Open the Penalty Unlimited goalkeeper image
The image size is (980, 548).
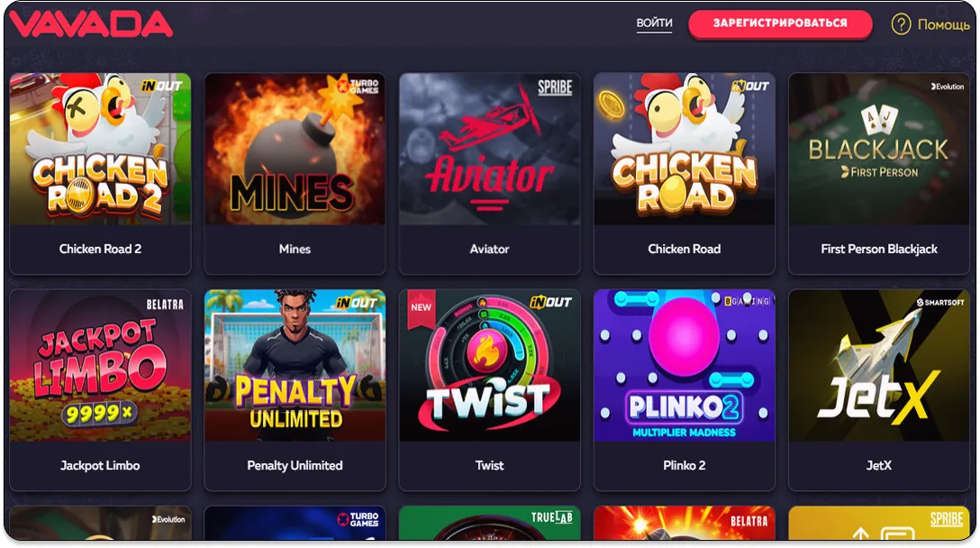point(295,365)
